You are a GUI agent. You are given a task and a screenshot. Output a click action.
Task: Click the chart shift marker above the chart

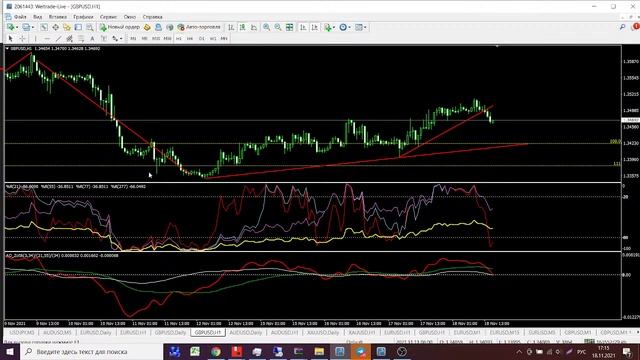[x=497, y=47]
